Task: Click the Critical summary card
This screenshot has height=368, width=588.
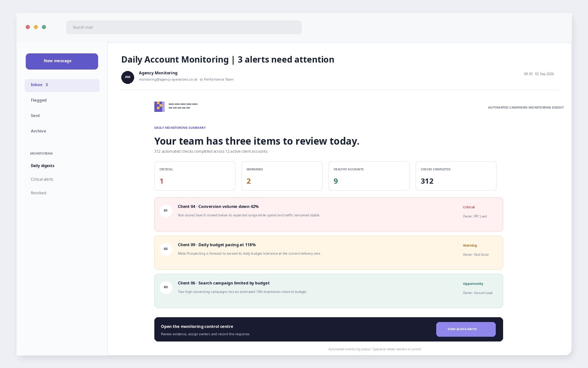Action: (x=195, y=176)
